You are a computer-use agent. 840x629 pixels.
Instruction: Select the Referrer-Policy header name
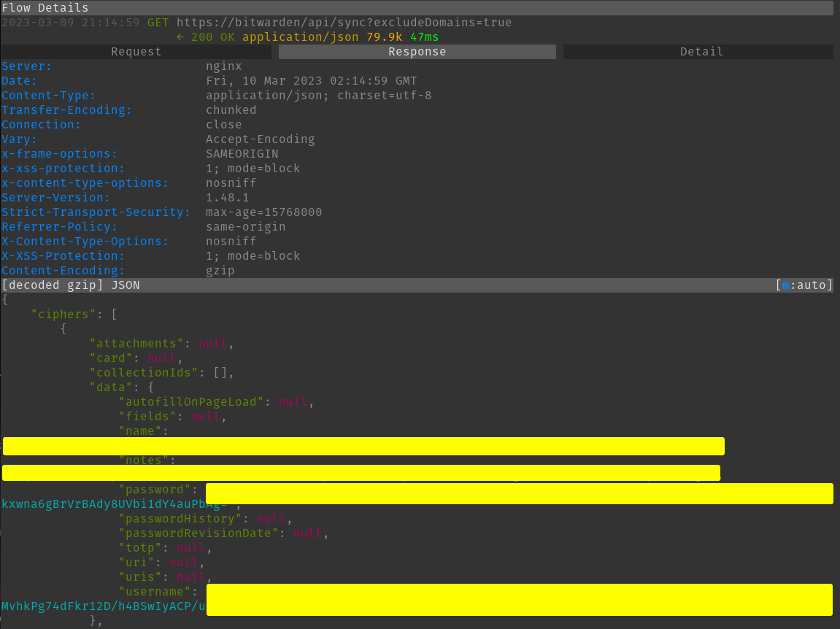[x=59, y=227]
